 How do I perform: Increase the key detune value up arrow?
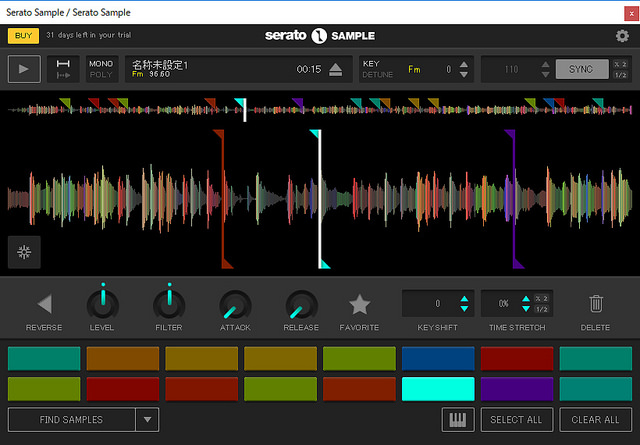point(464,65)
